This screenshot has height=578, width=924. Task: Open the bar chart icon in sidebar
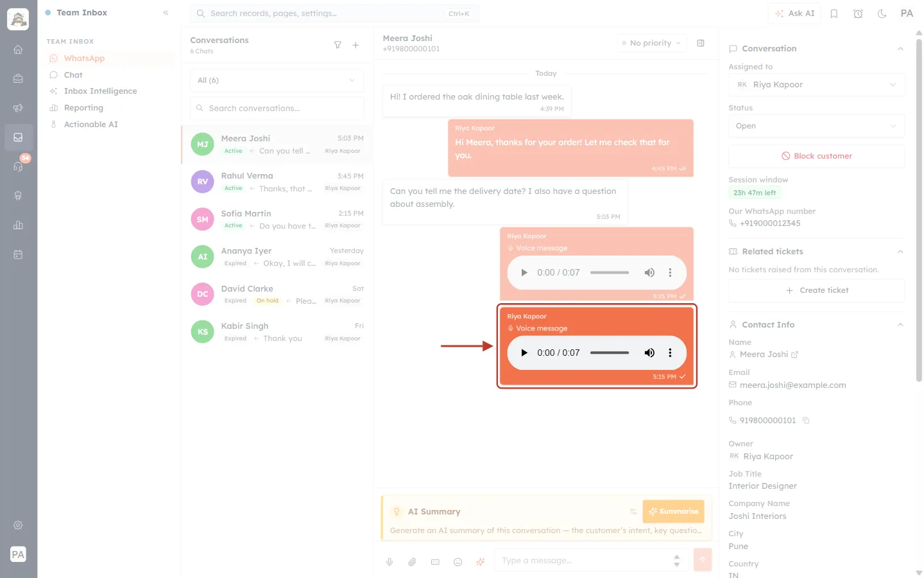(18, 225)
